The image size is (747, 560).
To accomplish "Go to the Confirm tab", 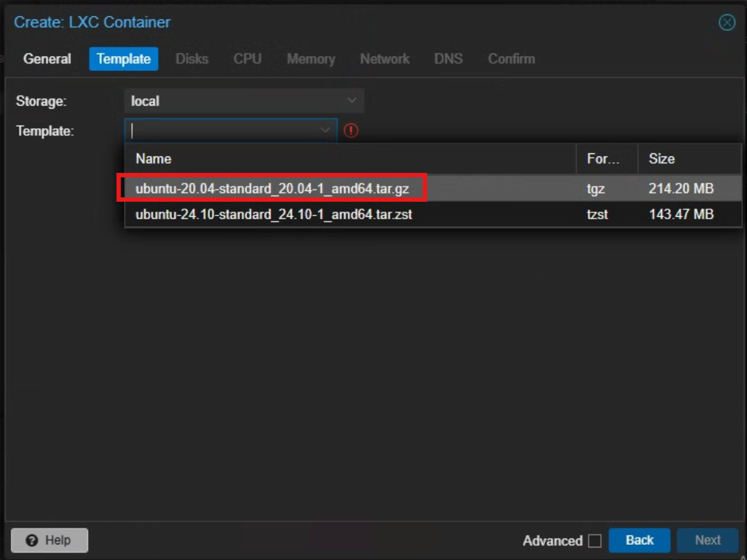I will pyautogui.click(x=512, y=59).
